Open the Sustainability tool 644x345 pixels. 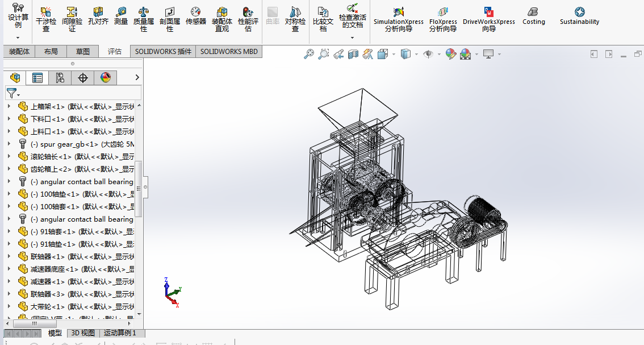(579, 16)
